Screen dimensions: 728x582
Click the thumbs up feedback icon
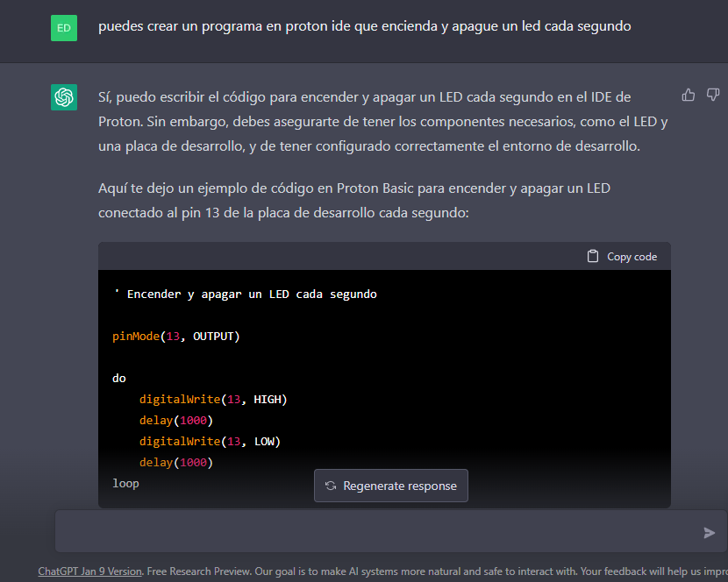(x=688, y=96)
